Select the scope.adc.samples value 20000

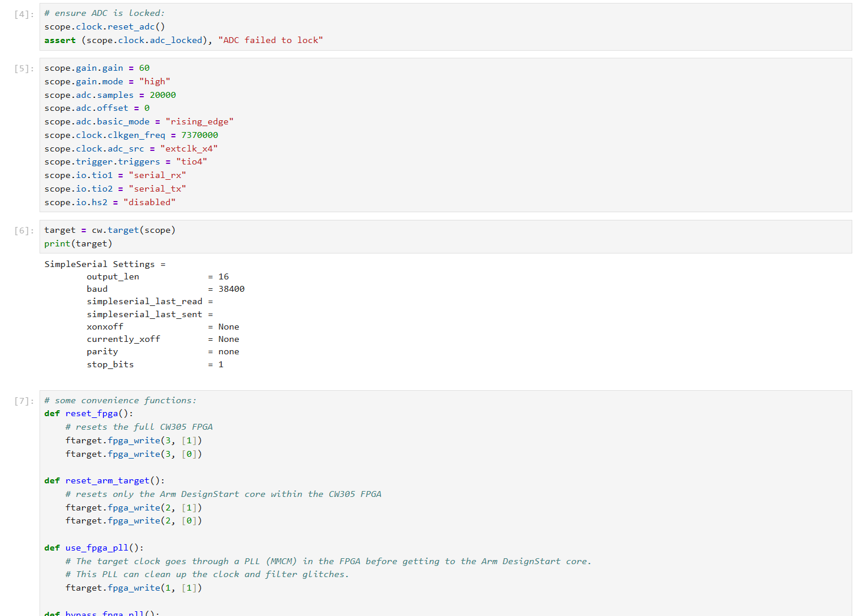pyautogui.click(x=162, y=95)
